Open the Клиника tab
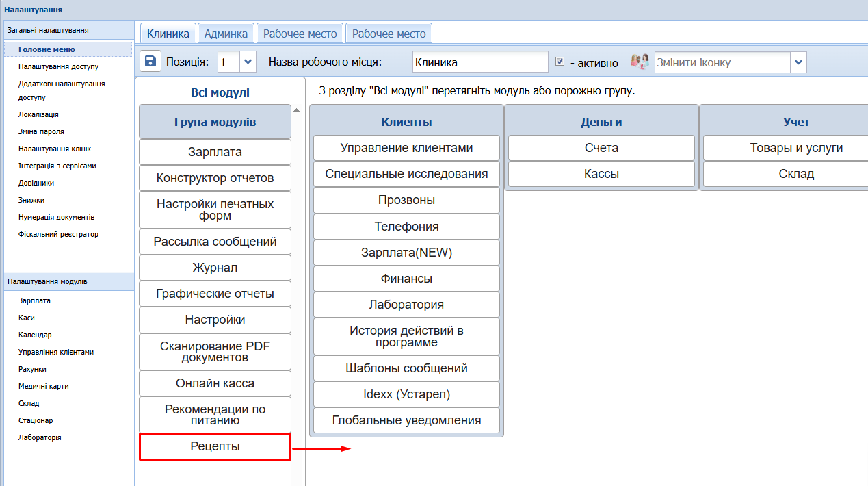 168,34
